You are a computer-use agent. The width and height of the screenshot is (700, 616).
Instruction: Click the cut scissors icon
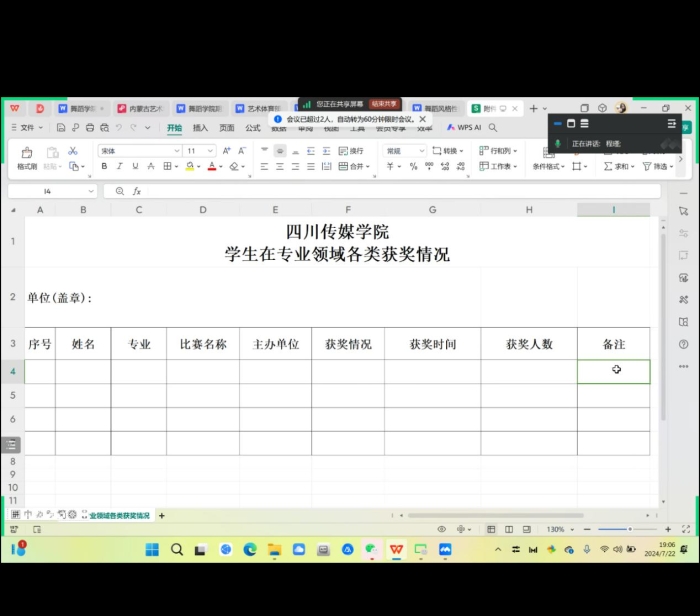72,151
